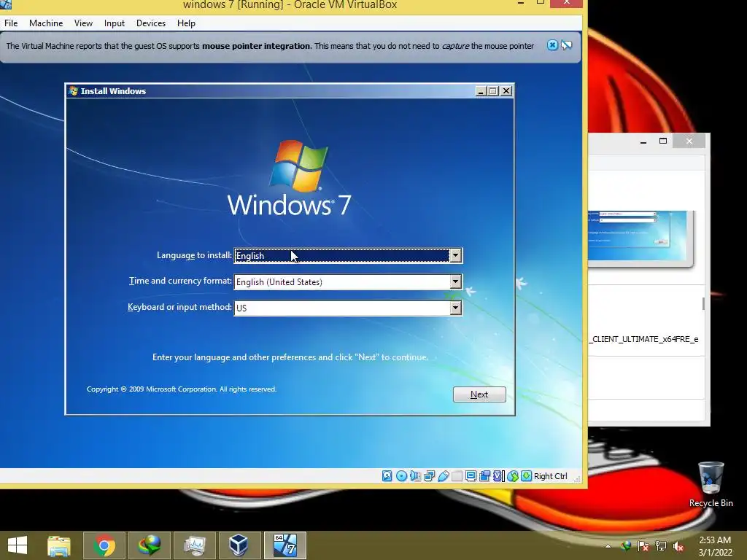This screenshot has height=560, width=747.
Task: Click the preview thumbnail in the background window
Action: pos(640,238)
